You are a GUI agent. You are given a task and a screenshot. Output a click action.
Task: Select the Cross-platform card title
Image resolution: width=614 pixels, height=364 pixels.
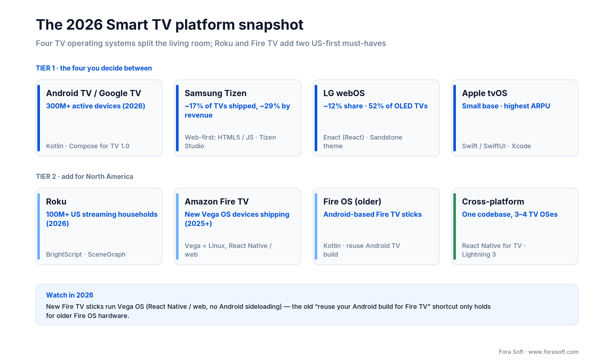[x=493, y=202]
